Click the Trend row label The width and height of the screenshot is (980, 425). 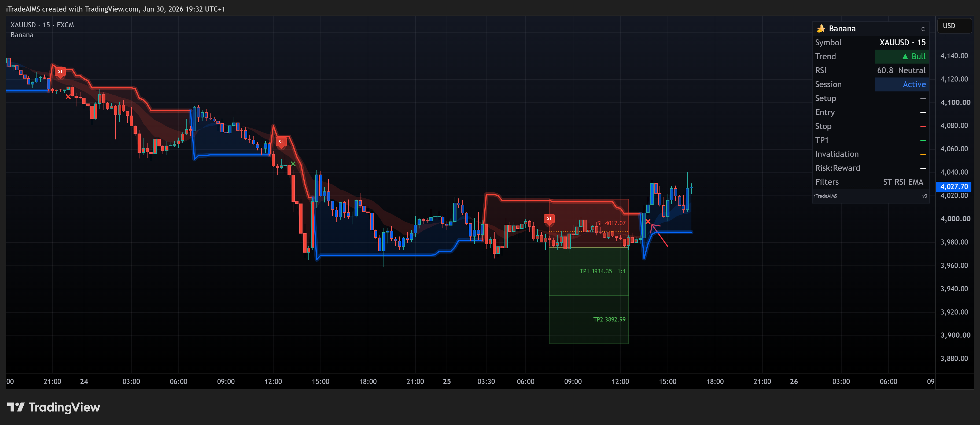point(825,57)
